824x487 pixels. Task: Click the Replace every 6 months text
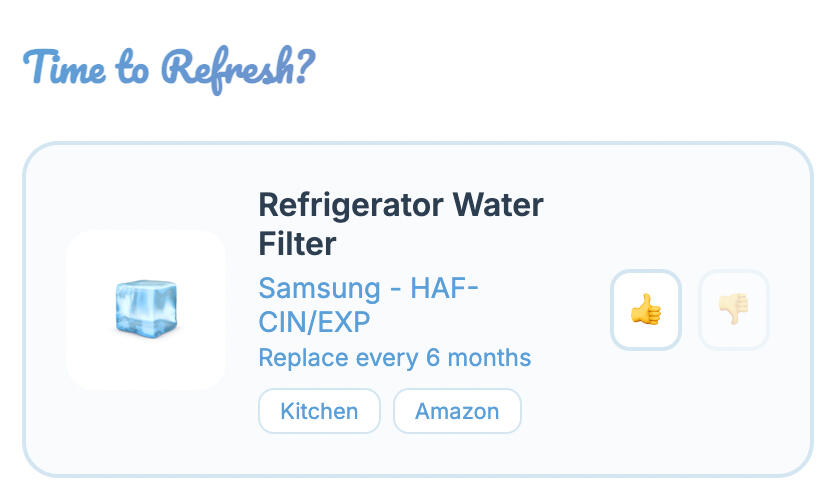pyautogui.click(x=394, y=357)
